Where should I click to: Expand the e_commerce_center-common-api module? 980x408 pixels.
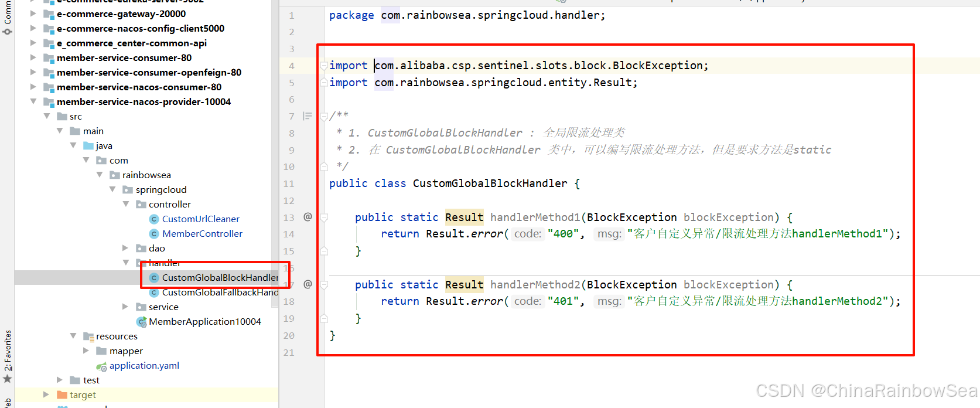[33, 43]
